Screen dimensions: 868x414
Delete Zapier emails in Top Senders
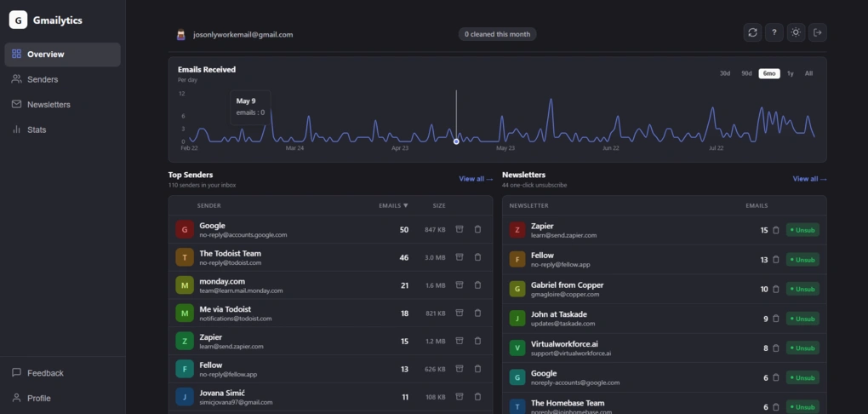[x=477, y=341]
